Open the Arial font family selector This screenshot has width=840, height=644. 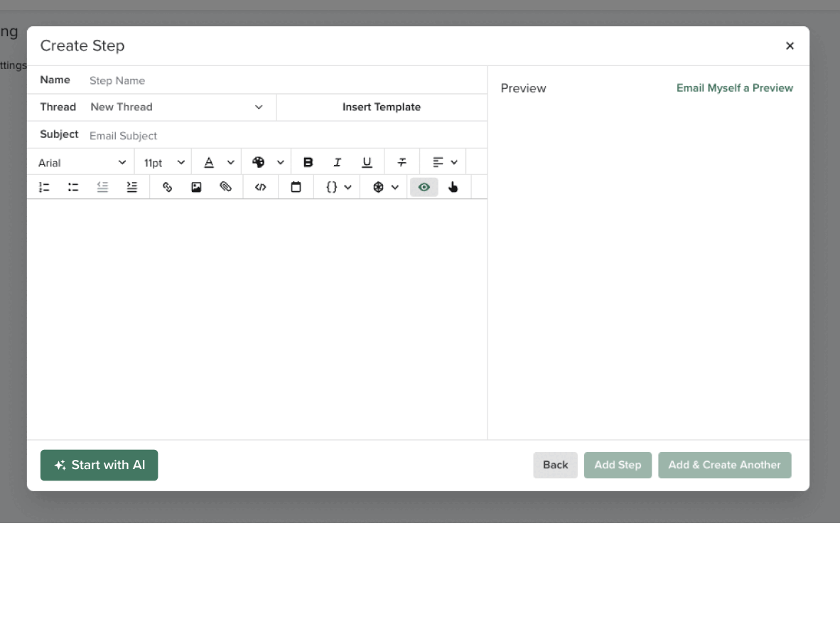point(80,162)
